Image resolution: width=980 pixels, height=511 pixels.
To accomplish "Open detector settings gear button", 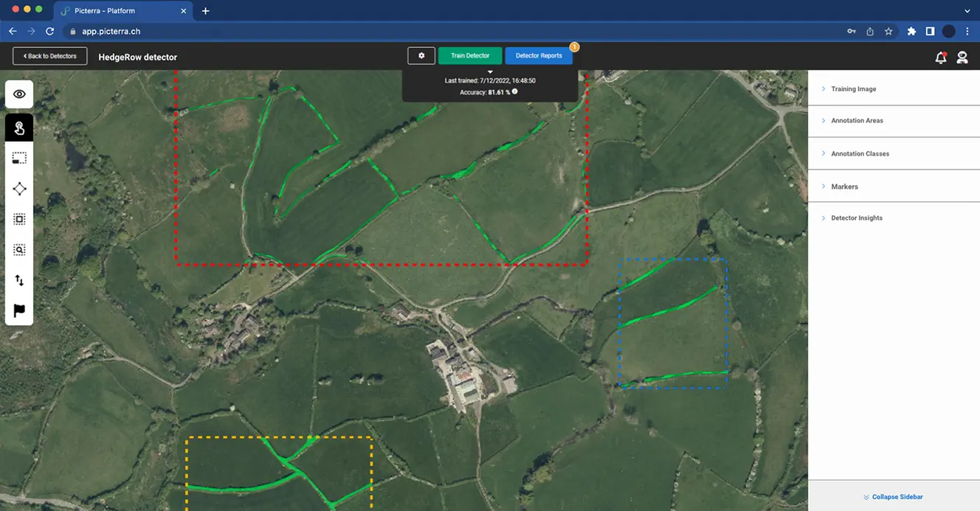I will (x=421, y=56).
